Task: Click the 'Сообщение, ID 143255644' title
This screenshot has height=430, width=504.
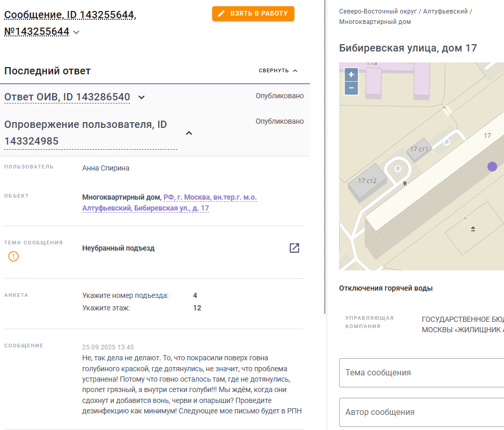Action: (x=70, y=15)
